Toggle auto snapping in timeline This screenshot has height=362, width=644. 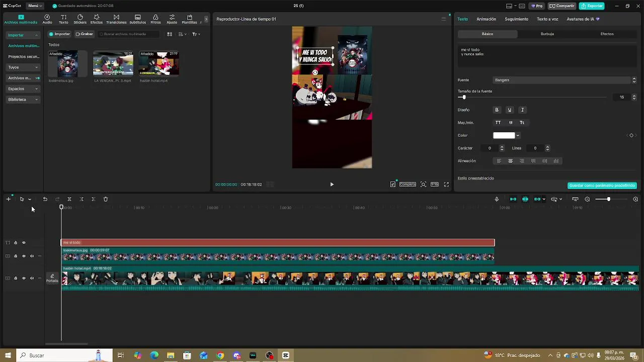525,199
